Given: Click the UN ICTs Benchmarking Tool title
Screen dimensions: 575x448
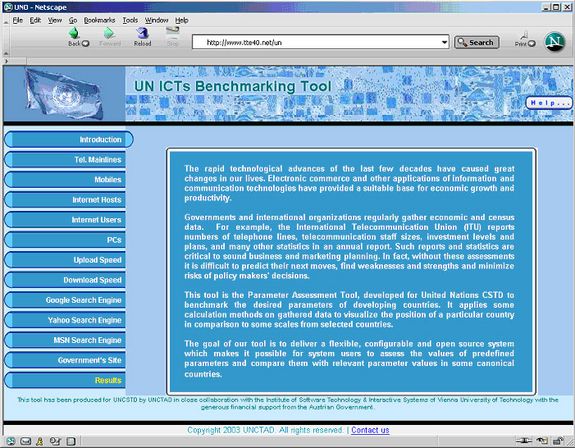Looking at the screenshot, I should [x=232, y=87].
